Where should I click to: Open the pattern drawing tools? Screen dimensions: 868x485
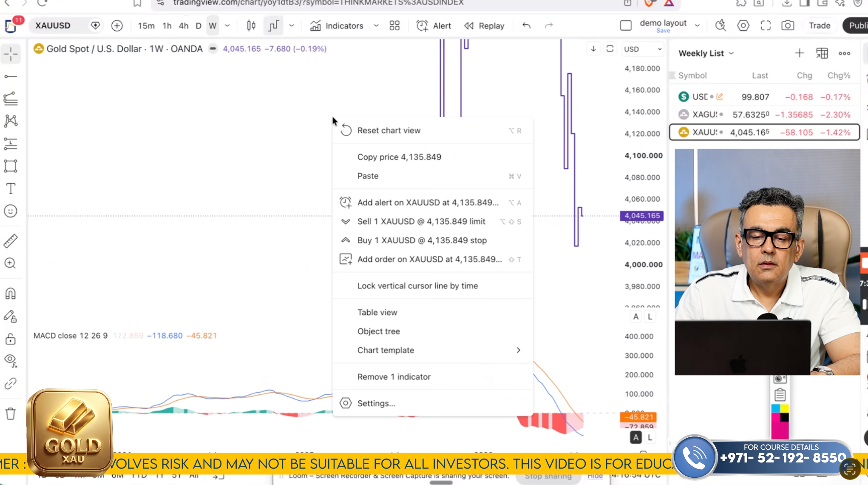[11, 121]
